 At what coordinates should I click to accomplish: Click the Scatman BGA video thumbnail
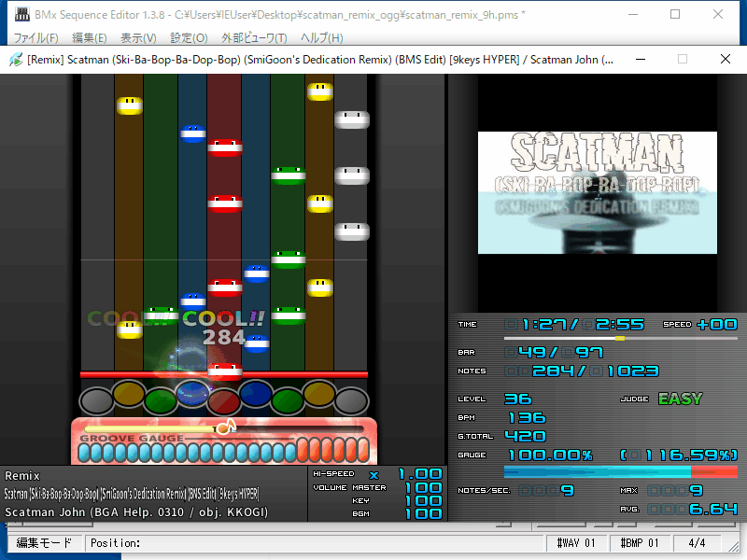[x=598, y=193]
